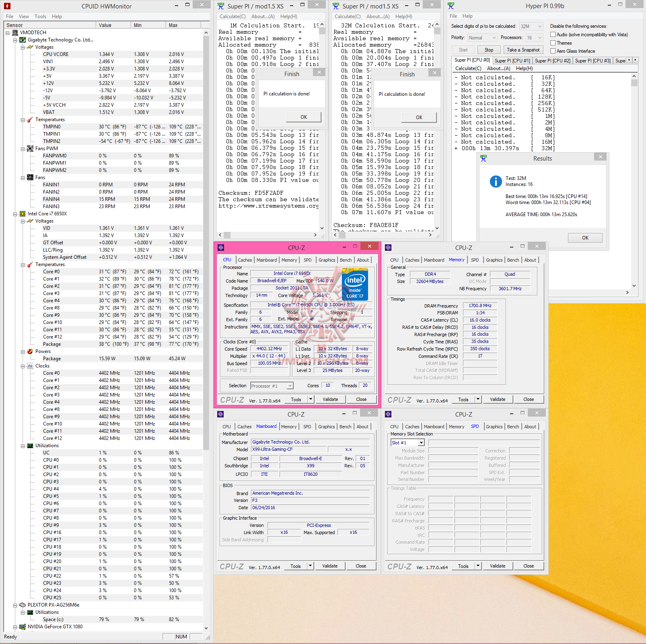646x644 pixels.
Task: Open the Priority Normal dropdown
Action: coord(482,38)
